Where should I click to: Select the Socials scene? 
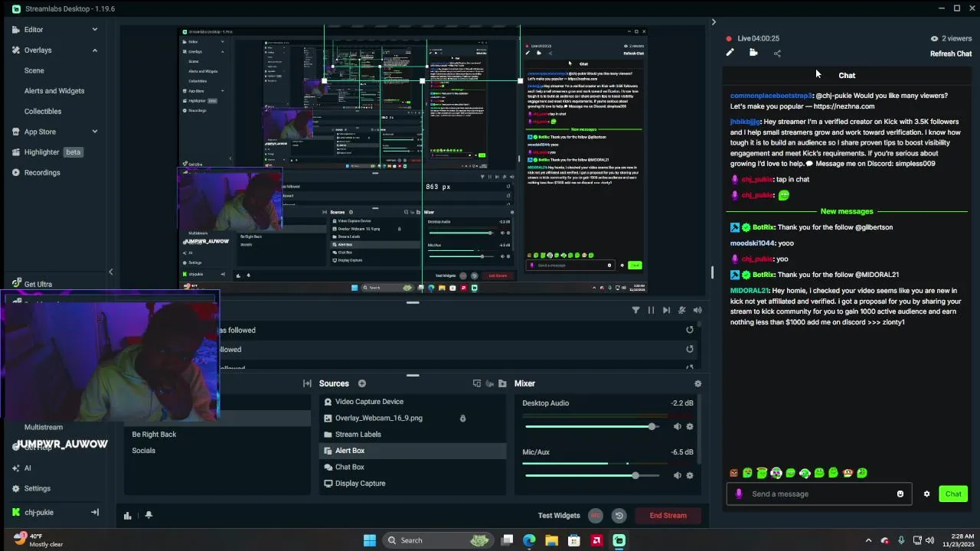[144, 450]
